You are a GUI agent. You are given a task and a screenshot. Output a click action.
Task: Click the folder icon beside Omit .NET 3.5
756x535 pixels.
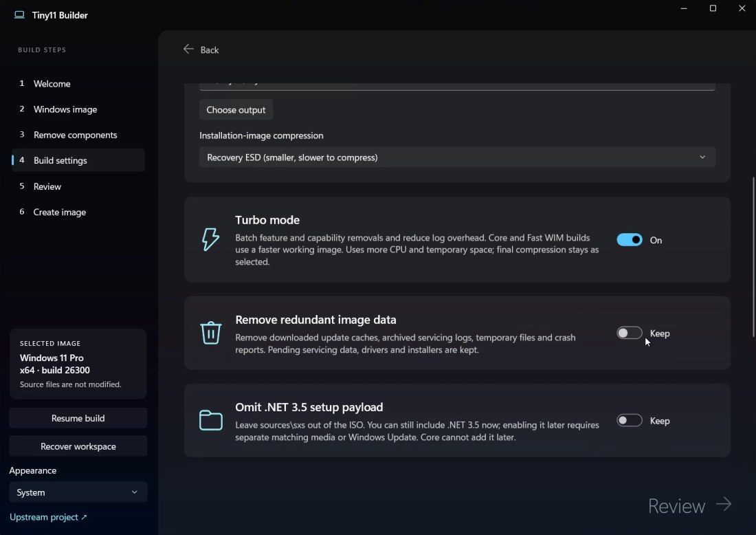[x=211, y=420]
